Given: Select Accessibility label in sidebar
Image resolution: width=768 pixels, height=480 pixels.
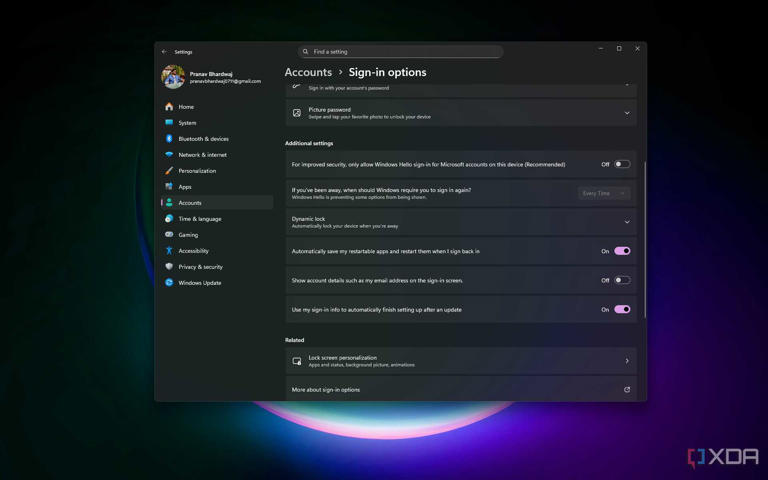Looking at the screenshot, I should click(193, 251).
